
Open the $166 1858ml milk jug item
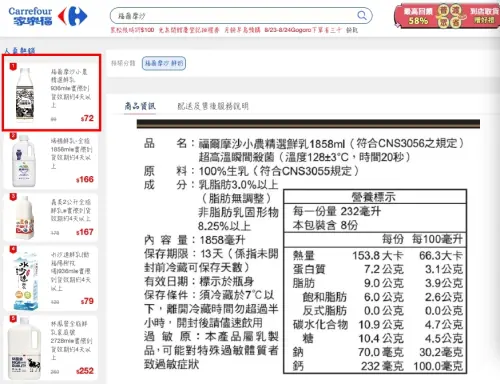pyautogui.click(x=51, y=161)
